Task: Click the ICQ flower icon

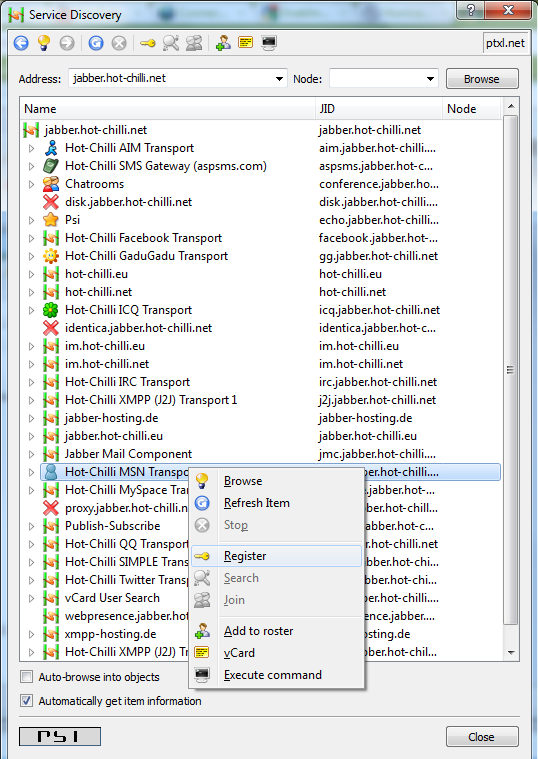Action: (51, 310)
